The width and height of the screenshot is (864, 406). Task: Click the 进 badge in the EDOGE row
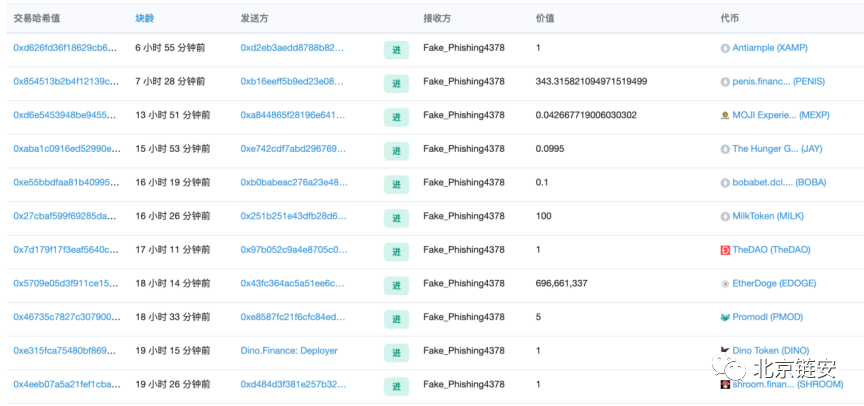[396, 286]
